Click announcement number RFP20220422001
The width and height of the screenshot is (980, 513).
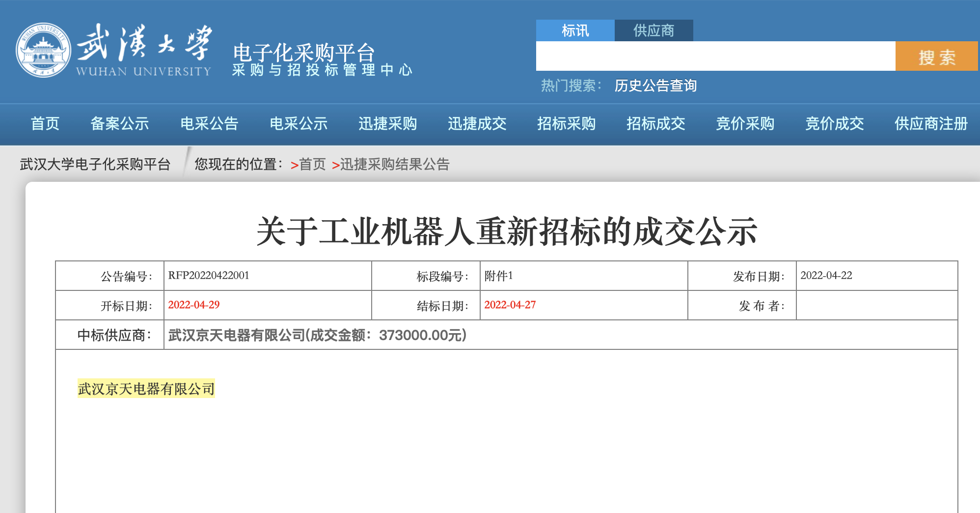point(209,275)
